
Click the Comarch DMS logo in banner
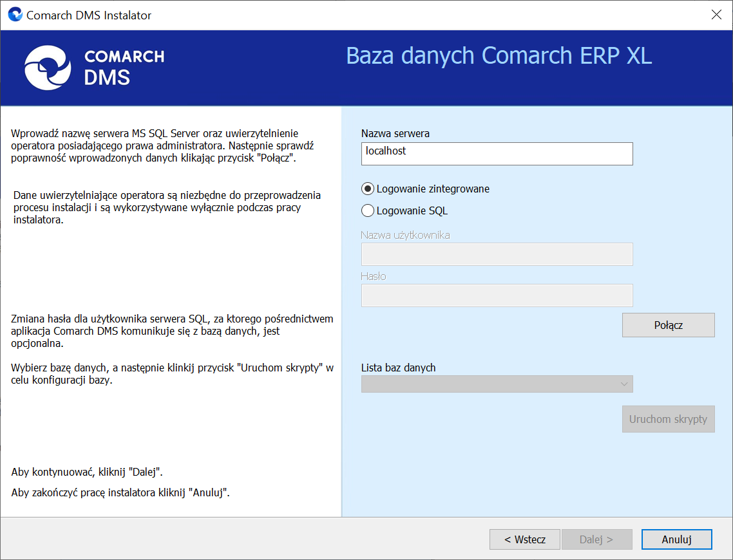(94, 68)
